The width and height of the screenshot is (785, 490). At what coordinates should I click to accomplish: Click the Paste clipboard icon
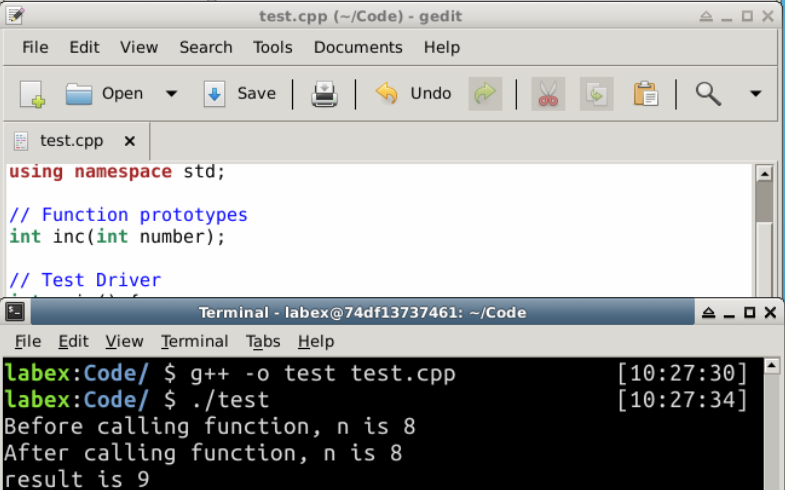click(x=645, y=94)
